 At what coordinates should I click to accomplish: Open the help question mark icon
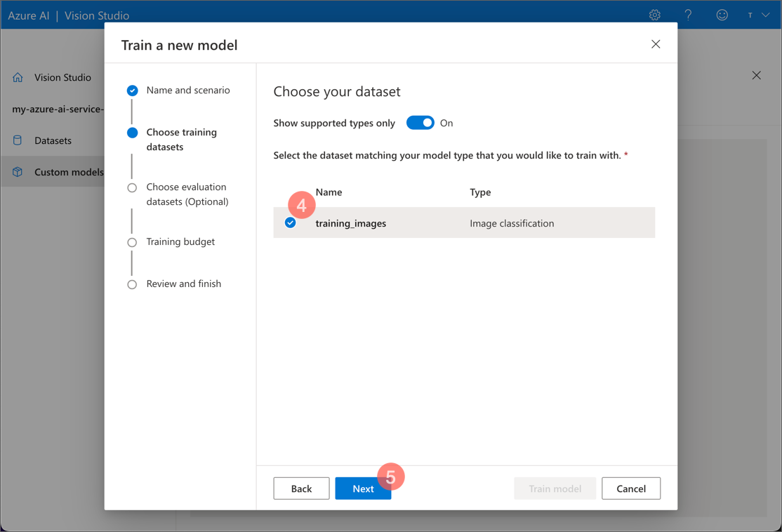pos(688,15)
